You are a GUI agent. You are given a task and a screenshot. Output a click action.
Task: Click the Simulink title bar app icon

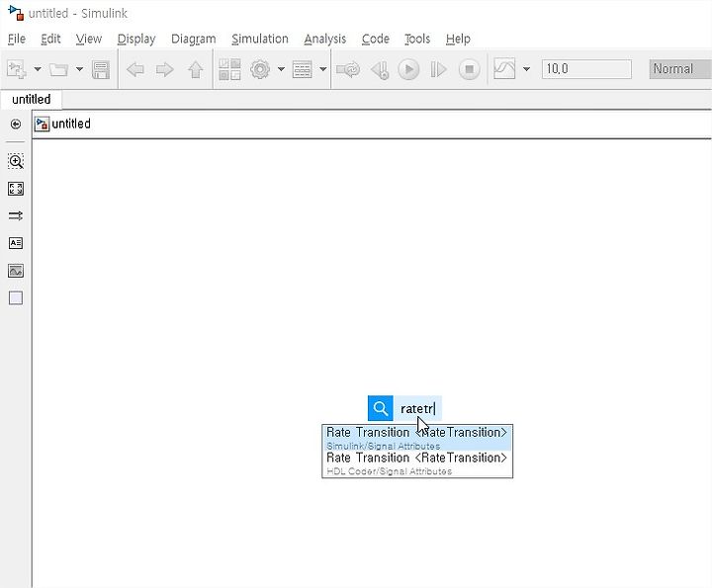17,13
